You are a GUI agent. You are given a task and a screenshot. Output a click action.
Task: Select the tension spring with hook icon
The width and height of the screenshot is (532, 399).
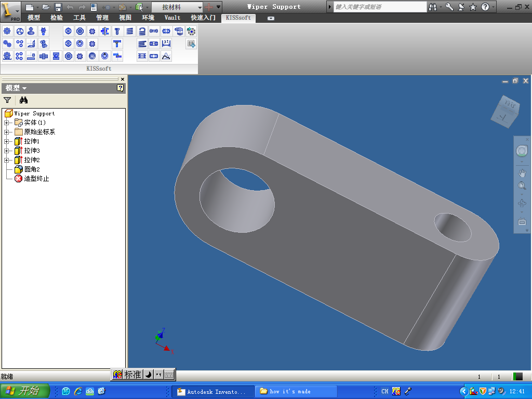tap(142, 31)
